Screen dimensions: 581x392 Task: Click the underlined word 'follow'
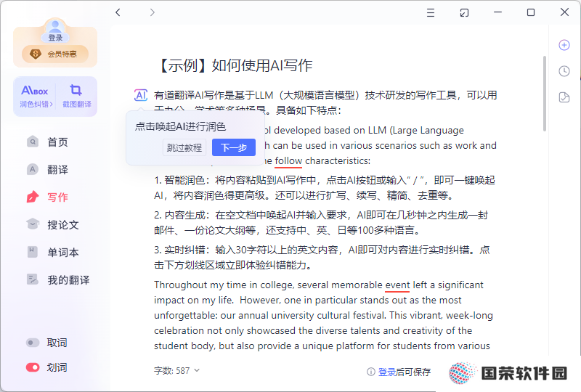(x=288, y=161)
